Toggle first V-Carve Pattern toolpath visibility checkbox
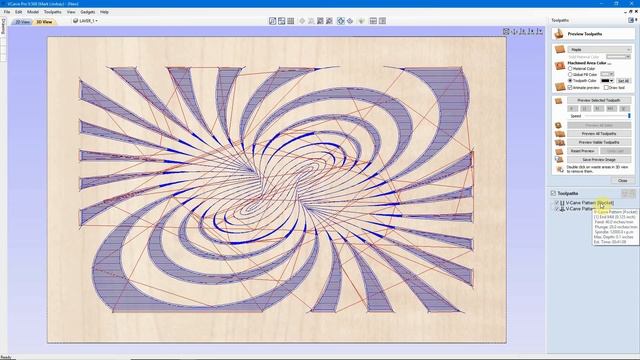 557,203
